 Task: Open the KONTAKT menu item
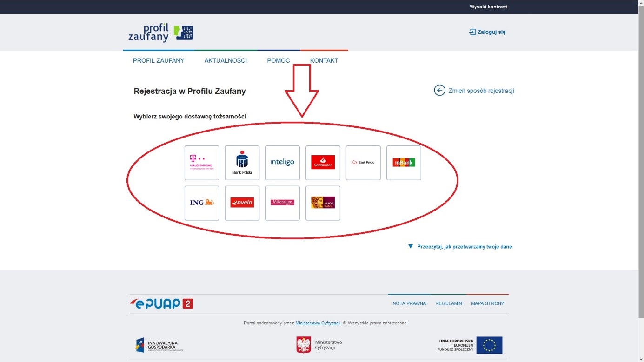pyautogui.click(x=324, y=60)
